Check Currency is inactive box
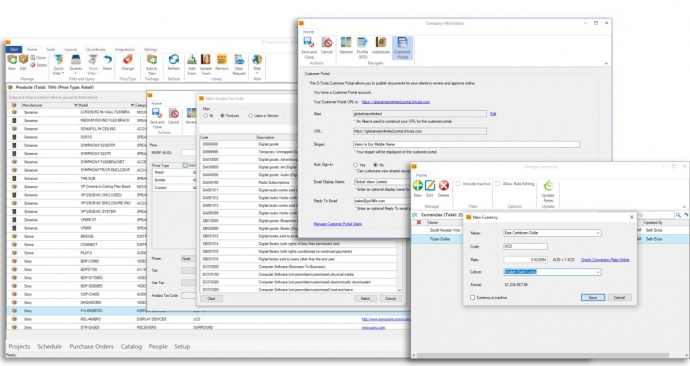This screenshot has width=690, height=366. 473,298
